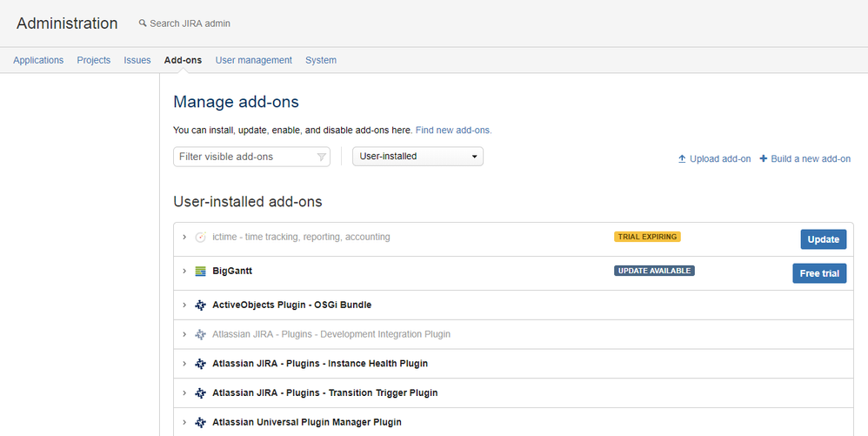Click the Upload add-on link
The height and width of the screenshot is (436, 868).
pyautogui.click(x=720, y=159)
